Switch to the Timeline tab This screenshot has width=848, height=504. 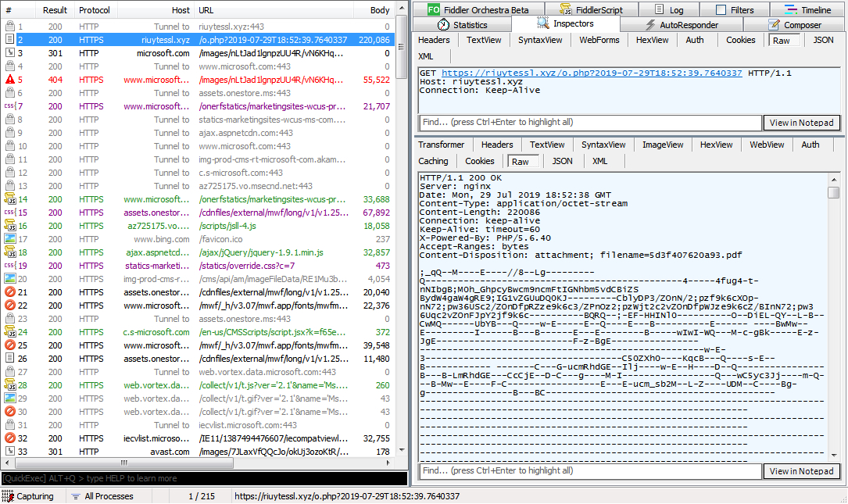[808, 9]
